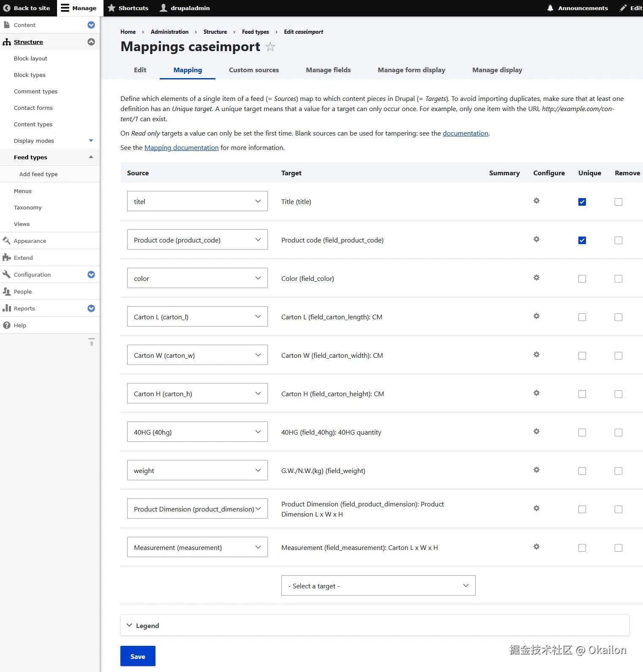Click the gear icon for Color mapping

click(536, 278)
